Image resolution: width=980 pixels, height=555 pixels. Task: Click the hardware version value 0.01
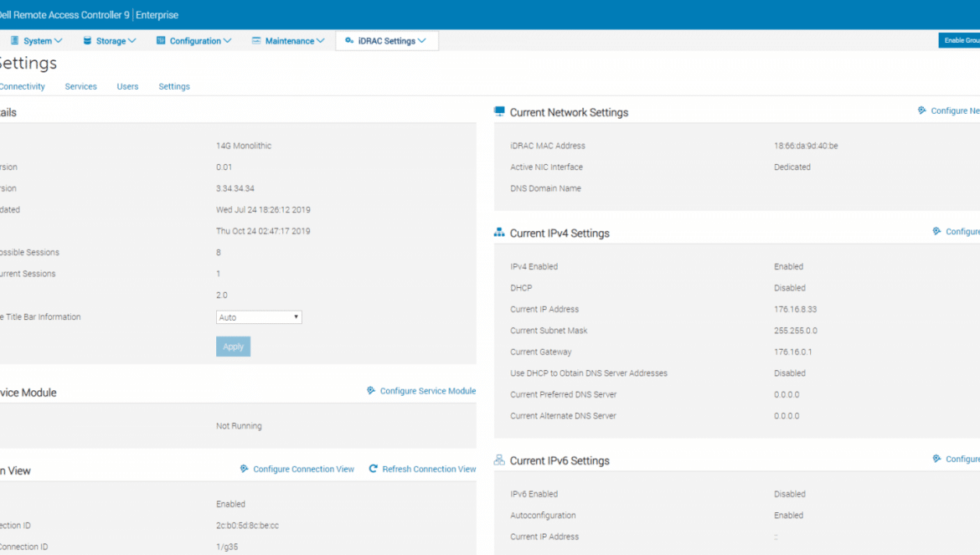click(x=224, y=167)
